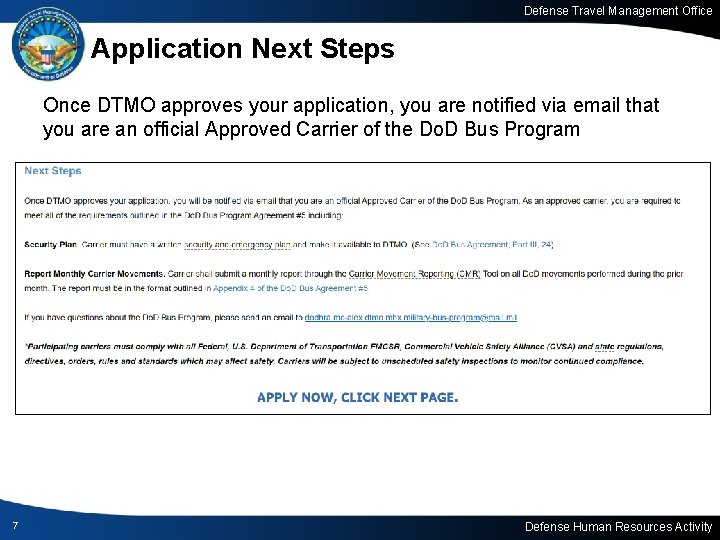The width and height of the screenshot is (720, 540).
Task: Click the Application Next Steps slide title
Action: [242, 48]
